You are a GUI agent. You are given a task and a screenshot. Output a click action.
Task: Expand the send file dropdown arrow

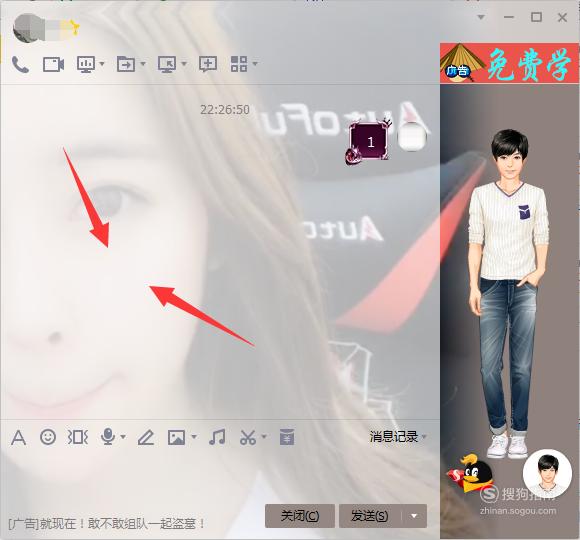143,64
